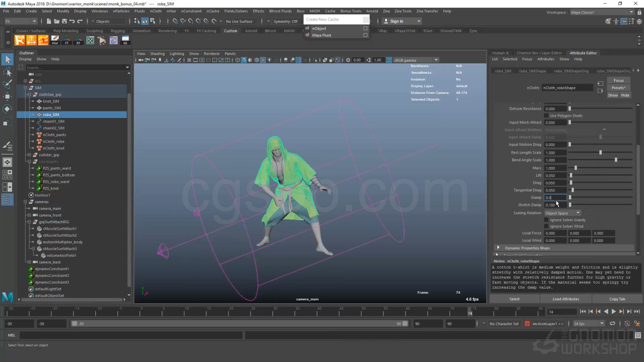Enable the Use Polygon Shells checkbox
The image size is (644, 362).
point(546,116)
